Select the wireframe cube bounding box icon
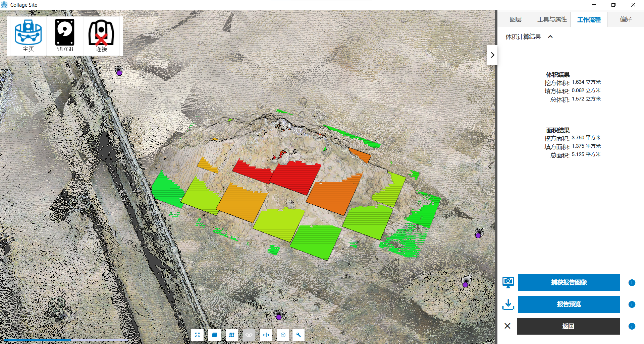The height and width of the screenshot is (344, 644). pyautogui.click(x=283, y=335)
